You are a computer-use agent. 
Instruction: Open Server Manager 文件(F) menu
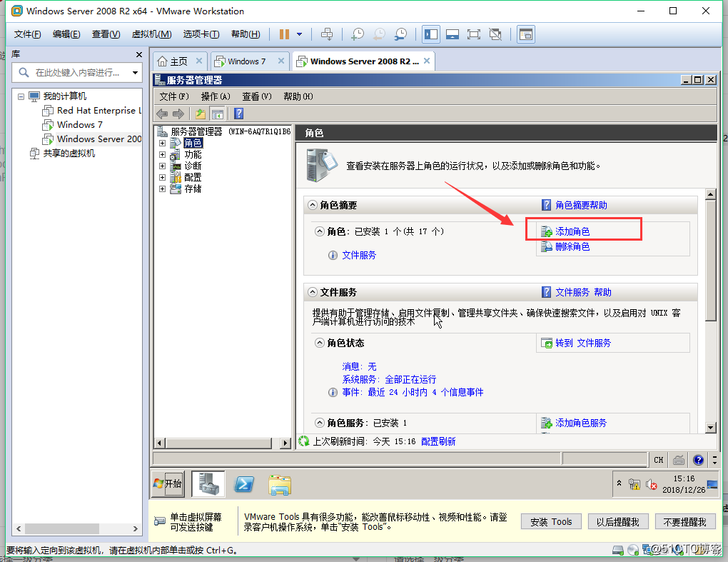click(x=174, y=96)
